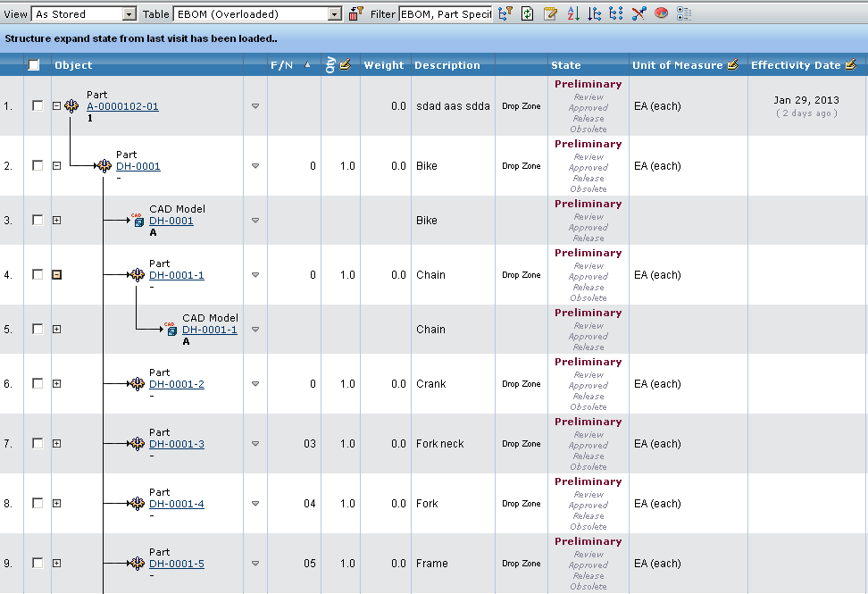
Task: Sort by the F/N column header
Action: [x=281, y=65]
